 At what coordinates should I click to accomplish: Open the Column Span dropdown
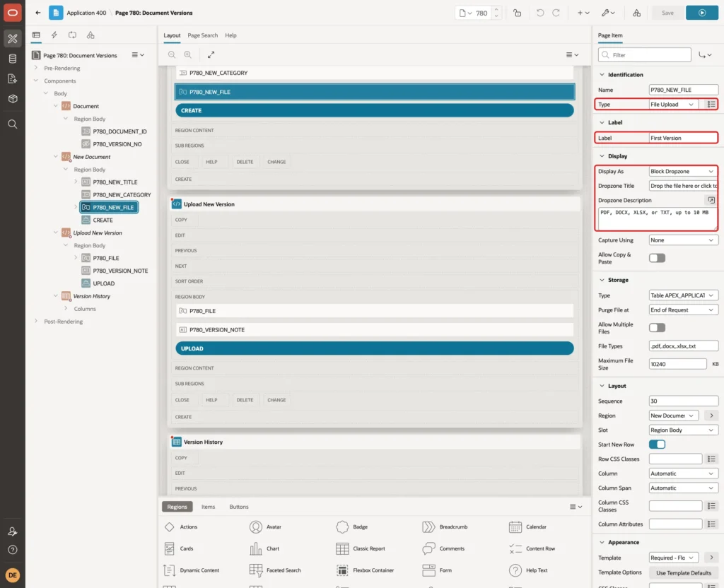click(684, 488)
